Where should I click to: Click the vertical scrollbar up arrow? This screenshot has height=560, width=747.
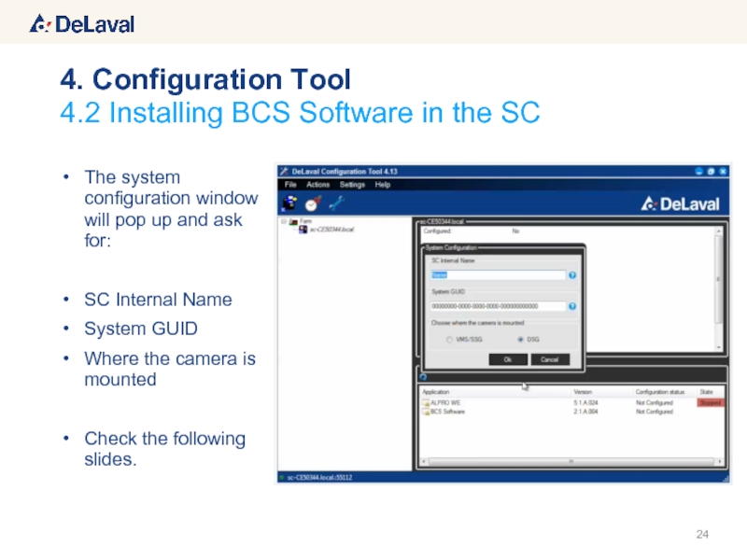(x=719, y=231)
